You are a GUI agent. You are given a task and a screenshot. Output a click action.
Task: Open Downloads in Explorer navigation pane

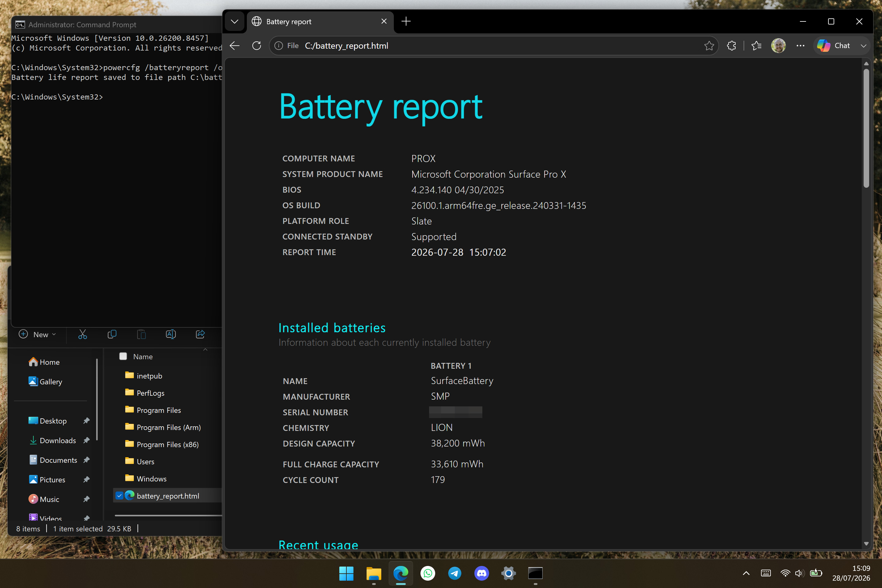click(52, 440)
